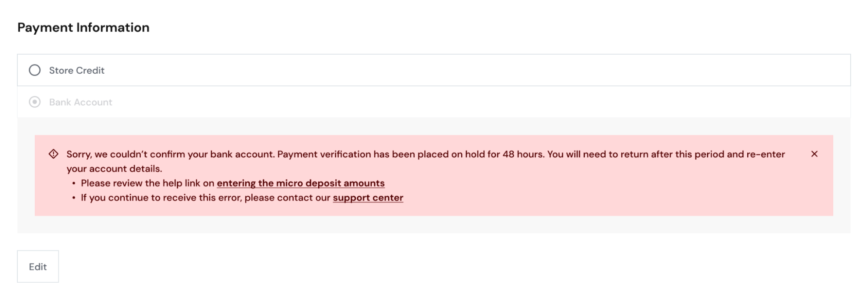Click the diamond warning icon in alert
The width and height of the screenshot is (868, 300).
click(x=53, y=154)
